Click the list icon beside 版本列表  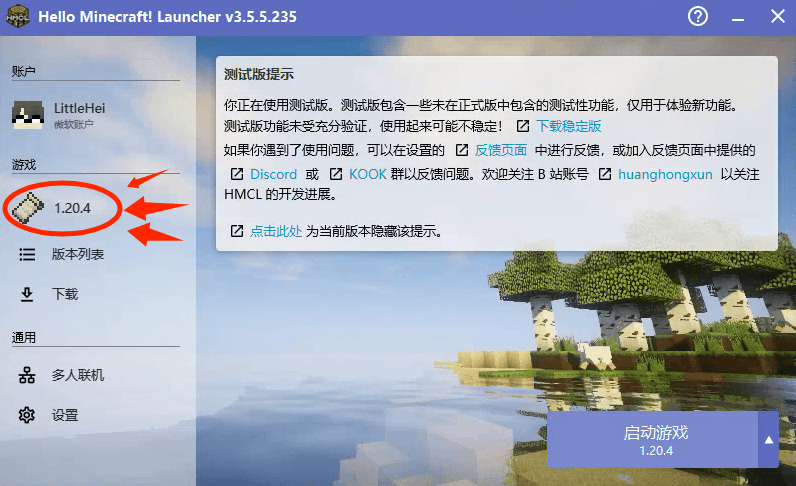tap(27, 254)
